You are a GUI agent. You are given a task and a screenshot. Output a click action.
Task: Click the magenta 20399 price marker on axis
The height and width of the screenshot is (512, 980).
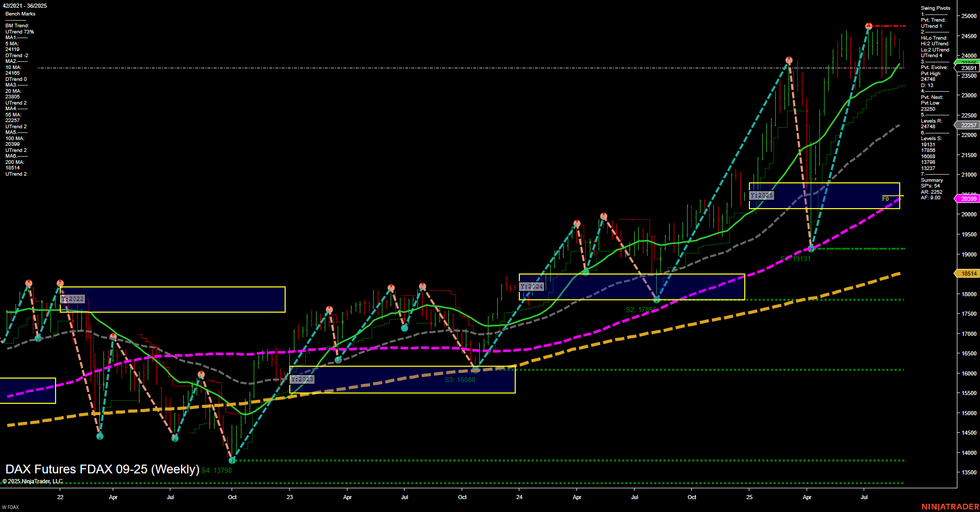tap(968, 198)
